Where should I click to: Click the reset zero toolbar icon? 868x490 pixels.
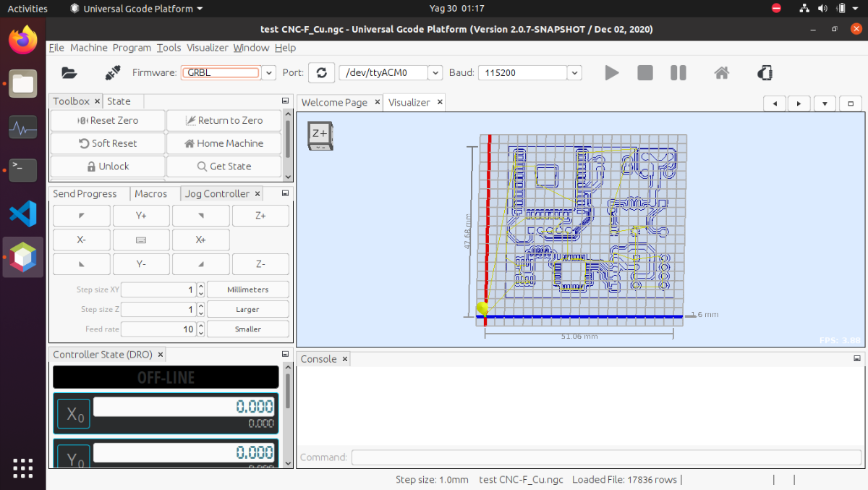(x=765, y=72)
